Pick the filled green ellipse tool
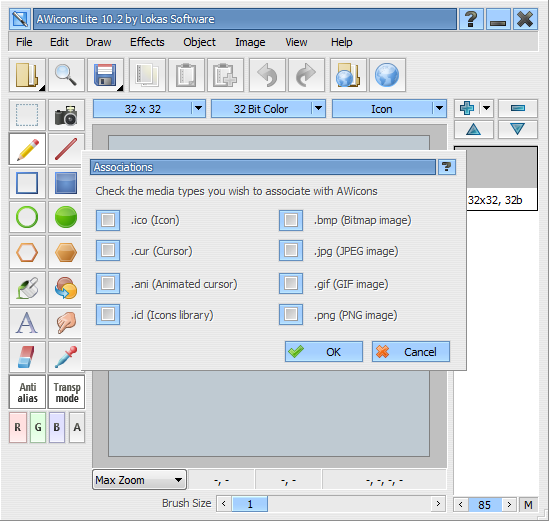549x521 pixels. (x=66, y=217)
